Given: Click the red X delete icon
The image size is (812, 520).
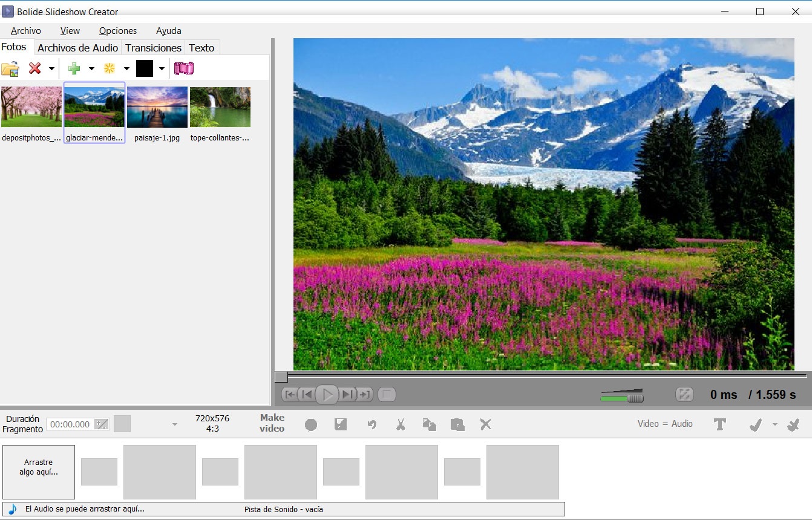Looking at the screenshot, I should point(35,68).
